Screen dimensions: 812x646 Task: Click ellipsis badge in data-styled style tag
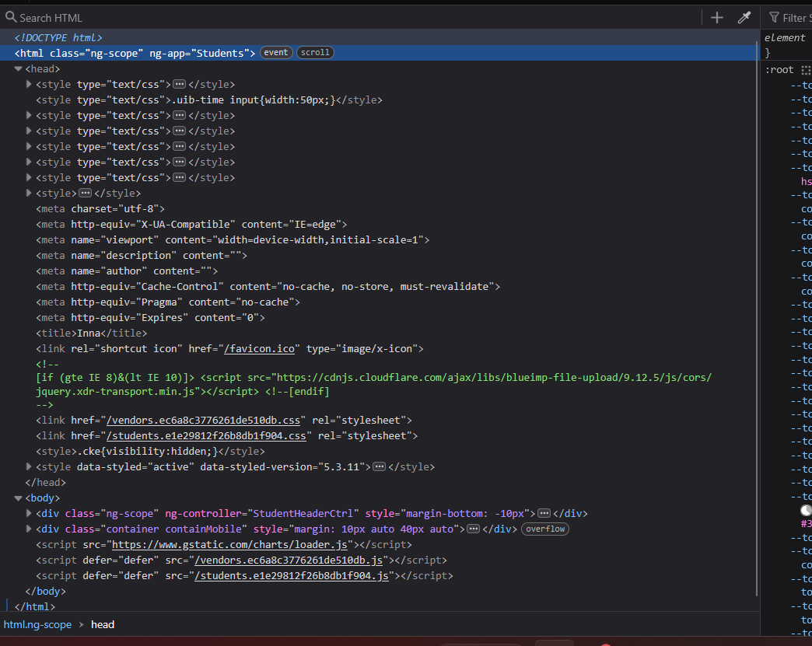point(379,467)
